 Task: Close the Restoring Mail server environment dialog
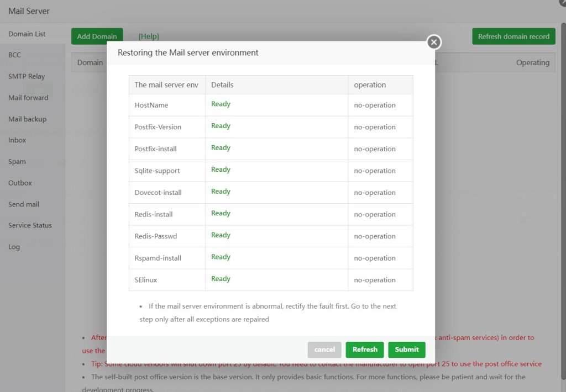434,42
